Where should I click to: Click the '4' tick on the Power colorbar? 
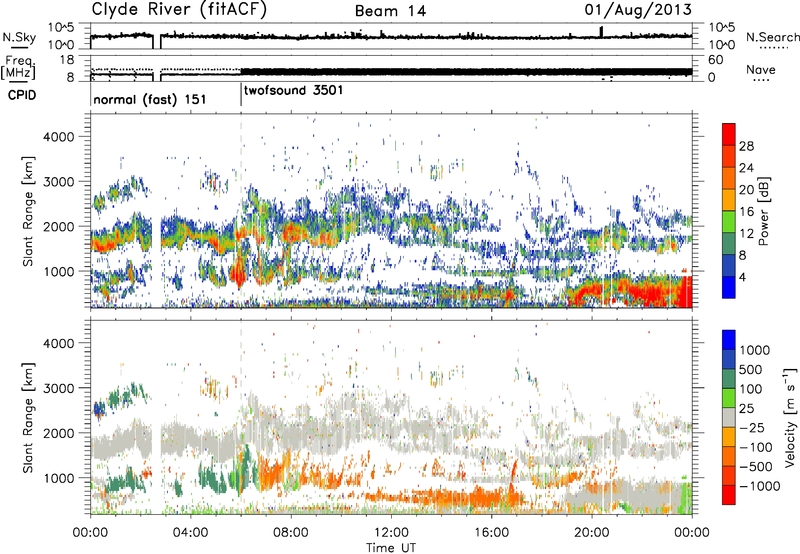[742, 277]
